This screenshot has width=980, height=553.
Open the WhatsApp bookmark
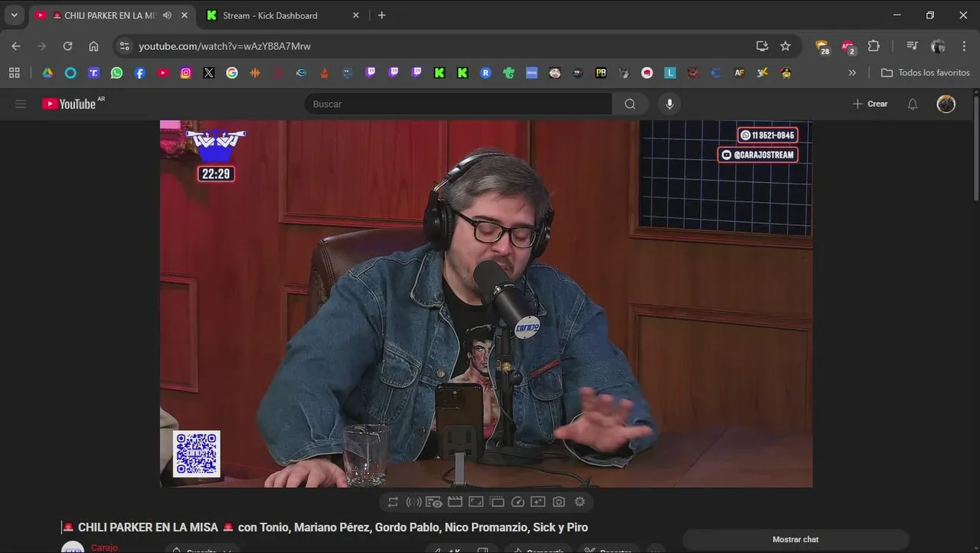tap(117, 73)
